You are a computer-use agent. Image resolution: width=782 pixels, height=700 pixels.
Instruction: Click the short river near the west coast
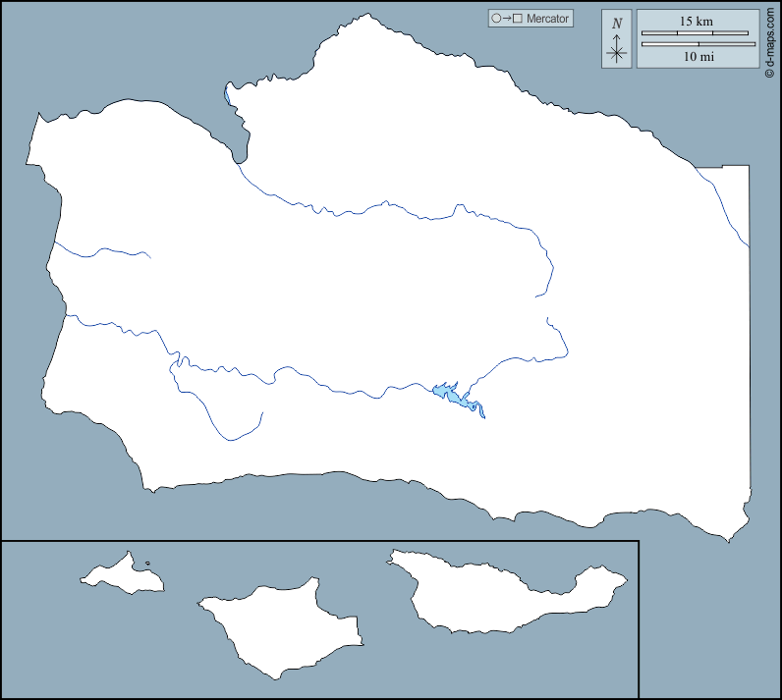point(98,253)
